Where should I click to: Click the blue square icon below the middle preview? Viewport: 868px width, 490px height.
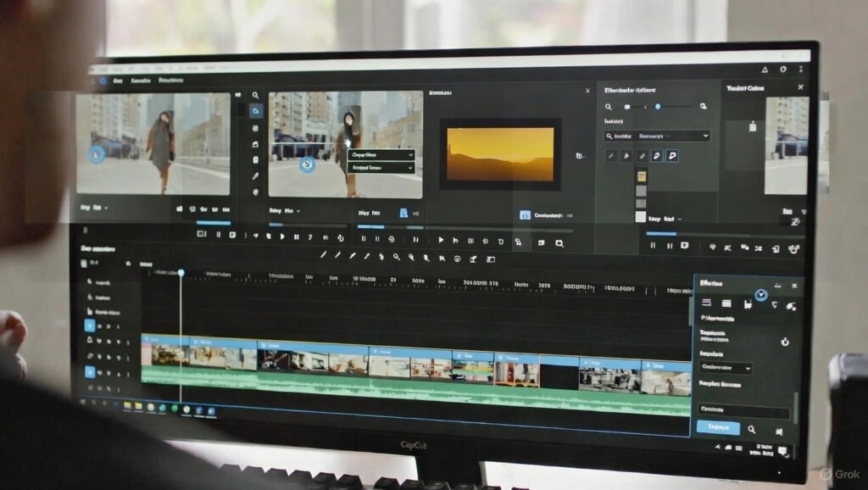(x=405, y=214)
